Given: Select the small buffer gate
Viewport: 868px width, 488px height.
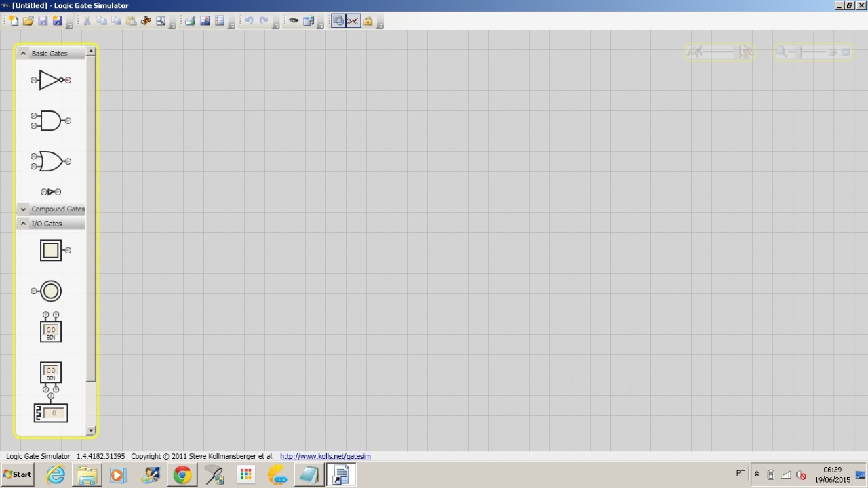Looking at the screenshot, I should click(50, 192).
